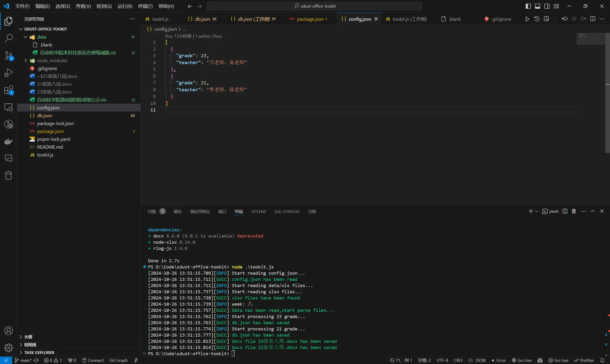The width and height of the screenshot is (610, 364).
Task: Open the Search view in activity bar
Action: coord(9,38)
